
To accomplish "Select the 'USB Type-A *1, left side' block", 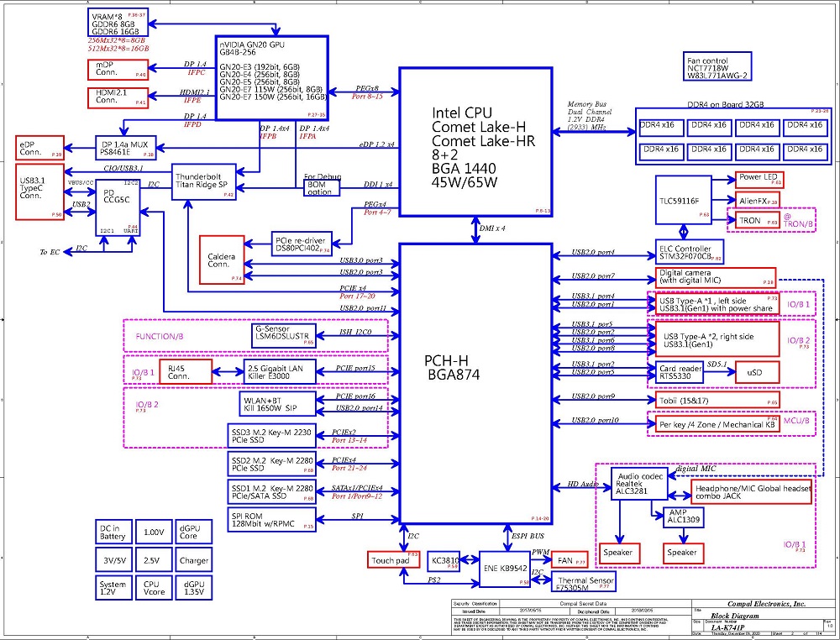I will [x=717, y=304].
